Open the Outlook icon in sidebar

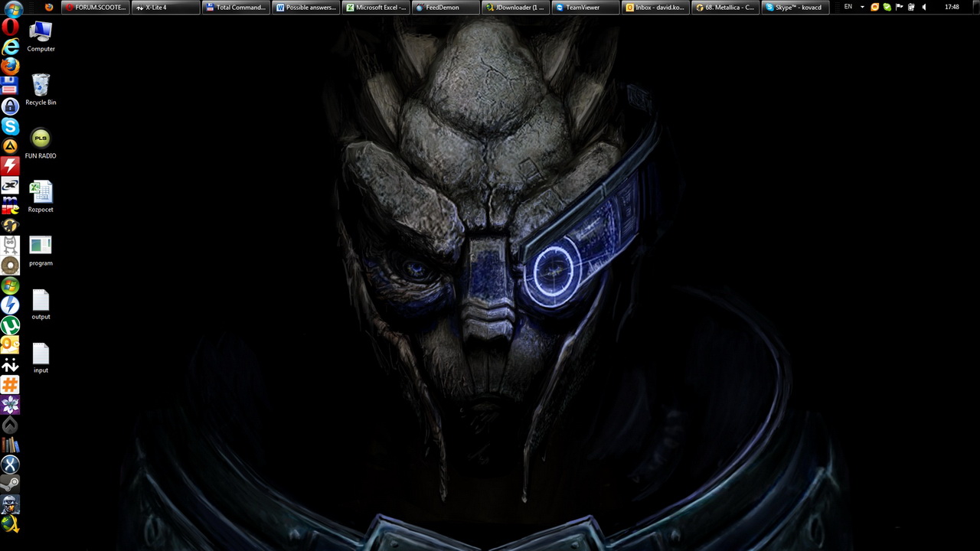[10, 344]
